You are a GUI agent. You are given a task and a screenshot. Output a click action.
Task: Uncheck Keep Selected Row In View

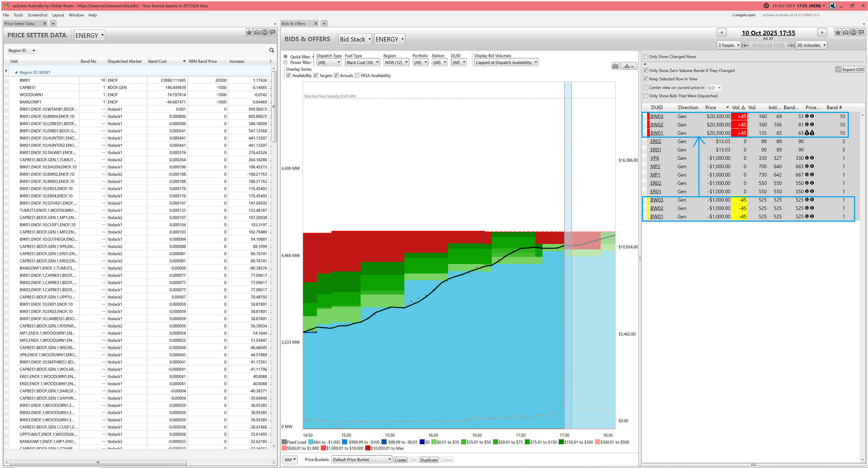coord(646,79)
